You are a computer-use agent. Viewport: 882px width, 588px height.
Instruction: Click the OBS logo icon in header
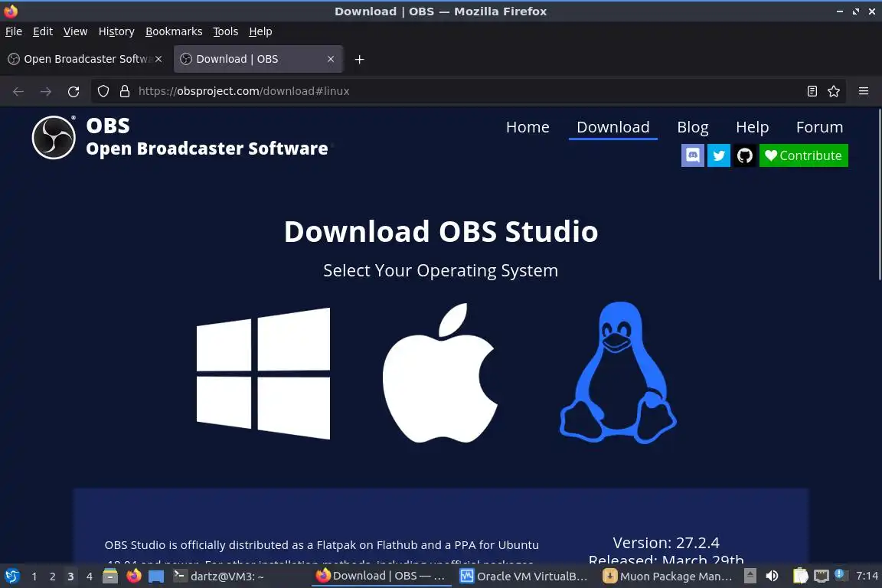(54, 137)
